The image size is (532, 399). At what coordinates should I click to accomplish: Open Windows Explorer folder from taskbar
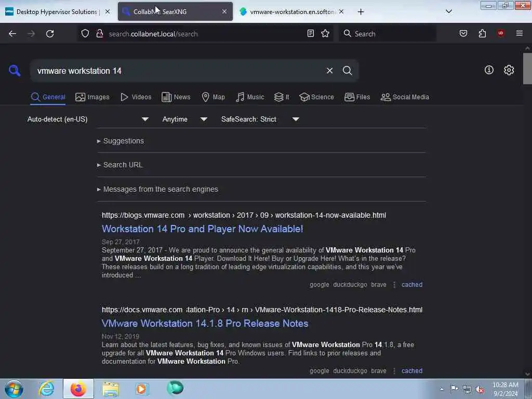tap(110, 389)
